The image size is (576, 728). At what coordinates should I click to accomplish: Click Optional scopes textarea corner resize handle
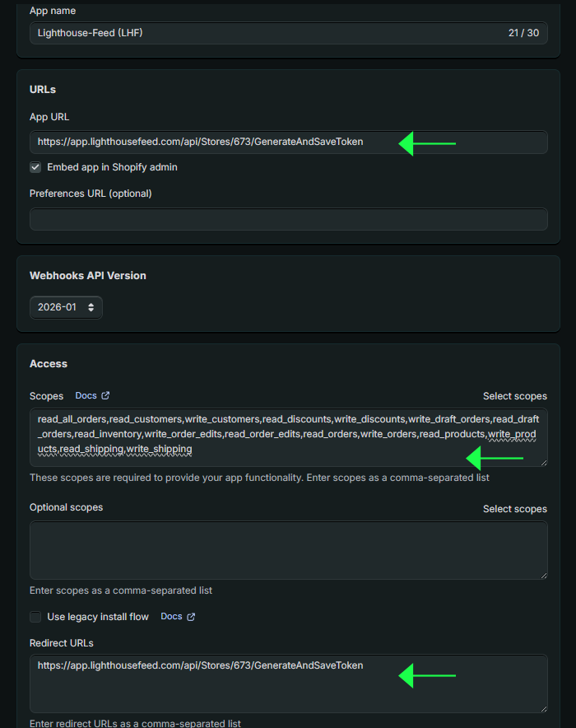[x=544, y=576]
